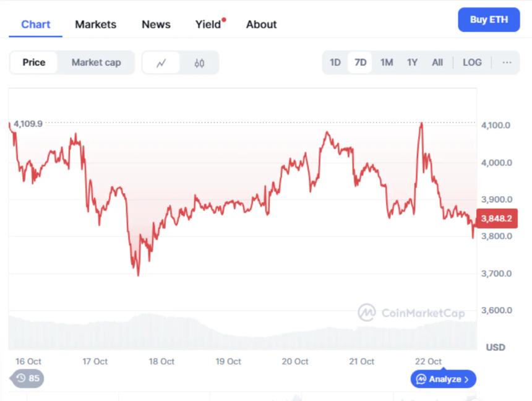This screenshot has height=401, width=532.
Task: Select the 1D time range
Action: click(x=335, y=63)
